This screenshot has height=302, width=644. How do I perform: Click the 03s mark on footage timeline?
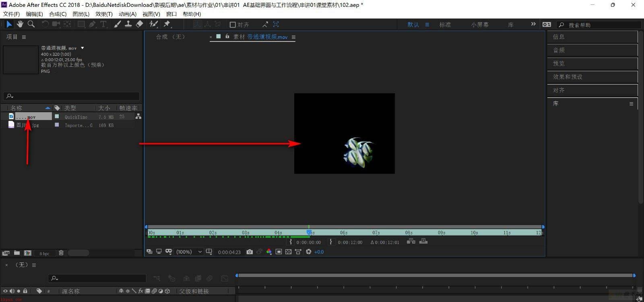pos(246,233)
